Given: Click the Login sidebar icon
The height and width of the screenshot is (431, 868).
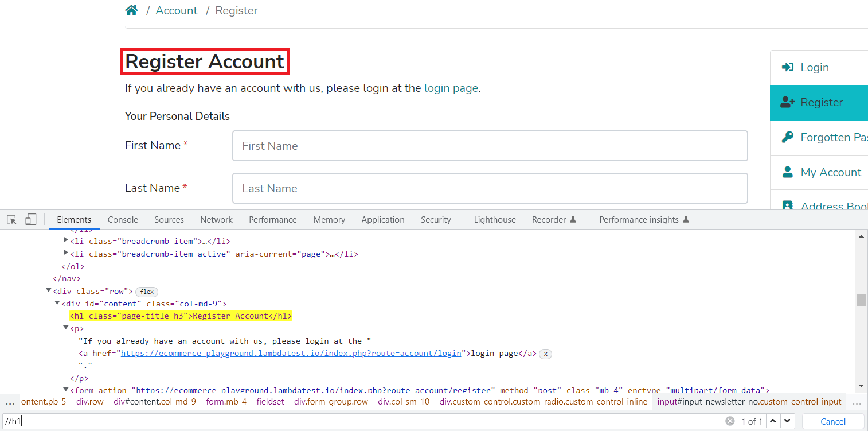Looking at the screenshot, I should 788,67.
